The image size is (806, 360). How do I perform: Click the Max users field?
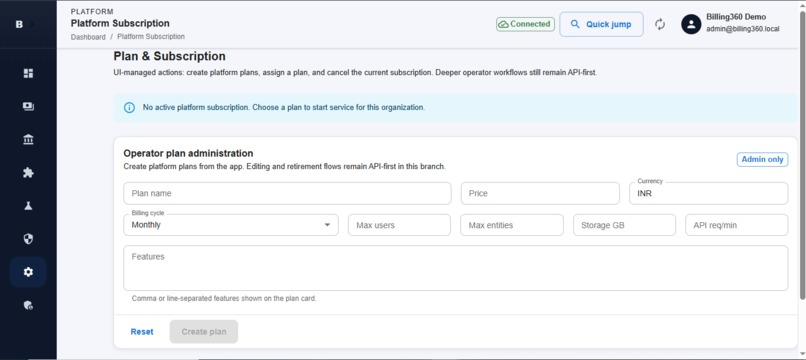point(399,225)
